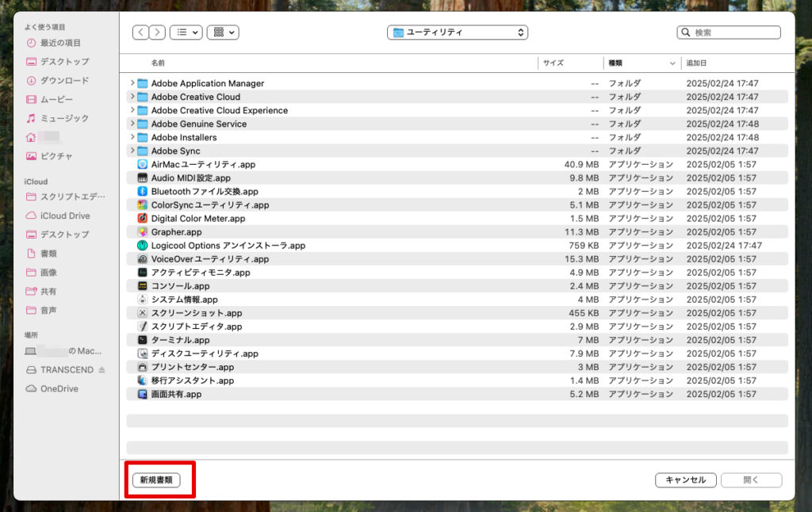Image resolution: width=812 pixels, height=512 pixels.
Task: Click the プリントセンター.app icon
Action: [143, 366]
